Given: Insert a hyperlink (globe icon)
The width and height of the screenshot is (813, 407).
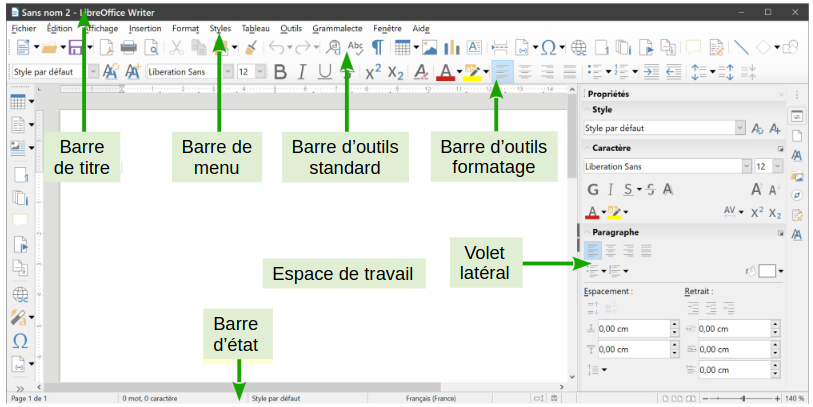Looking at the screenshot, I should [x=579, y=48].
